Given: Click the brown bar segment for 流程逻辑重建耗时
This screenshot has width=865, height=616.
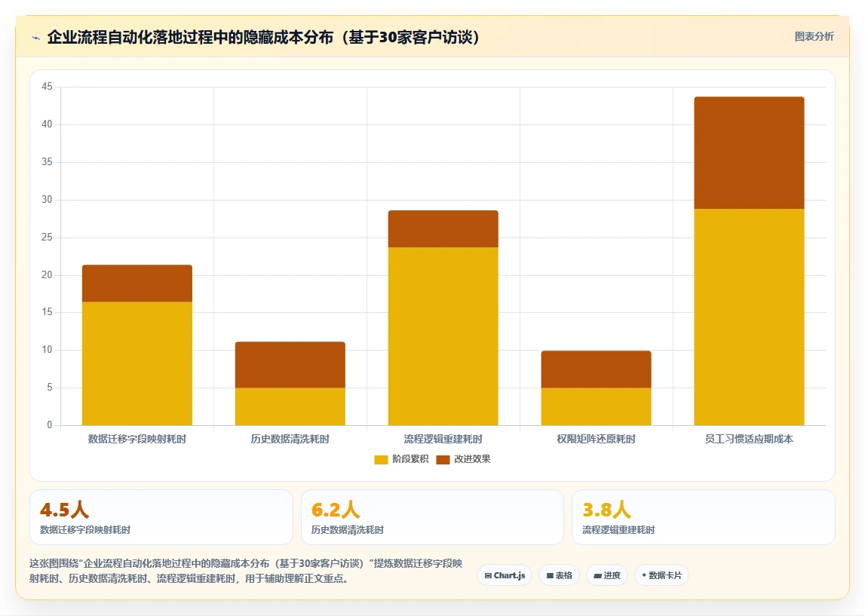Looking at the screenshot, I should [443, 229].
